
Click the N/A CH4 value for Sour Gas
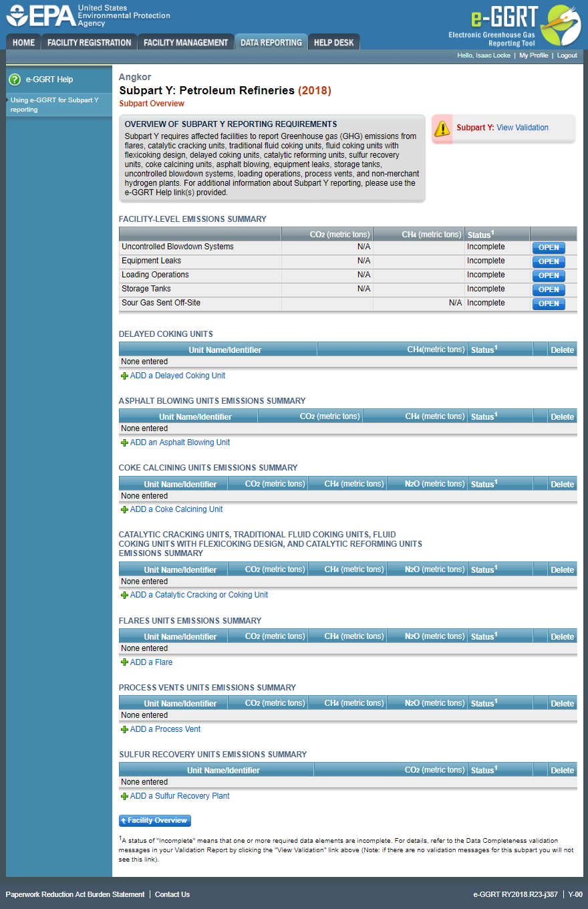click(455, 303)
